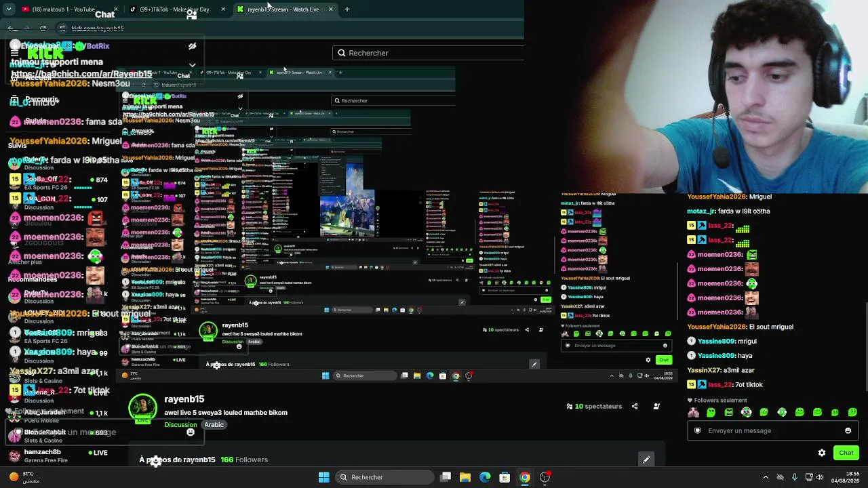Open the emoji picker in the message box

pos(848,430)
